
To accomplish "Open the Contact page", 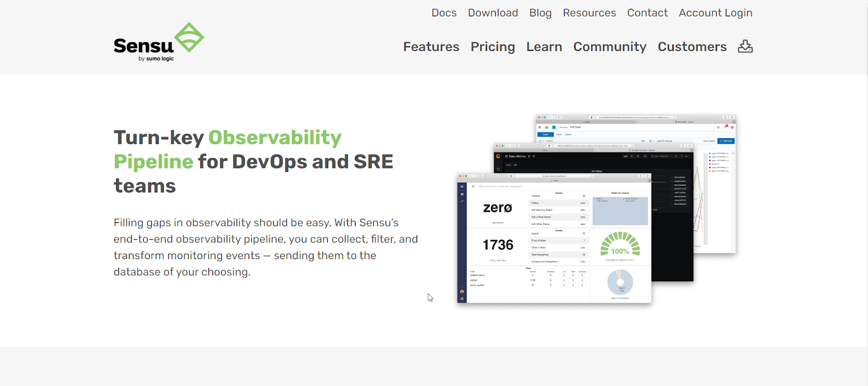I will pyautogui.click(x=647, y=13).
